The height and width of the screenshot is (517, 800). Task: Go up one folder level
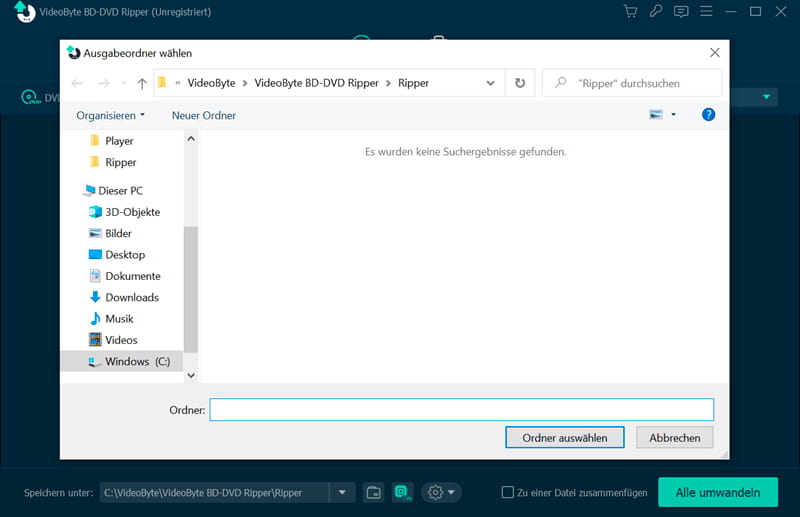coord(142,83)
